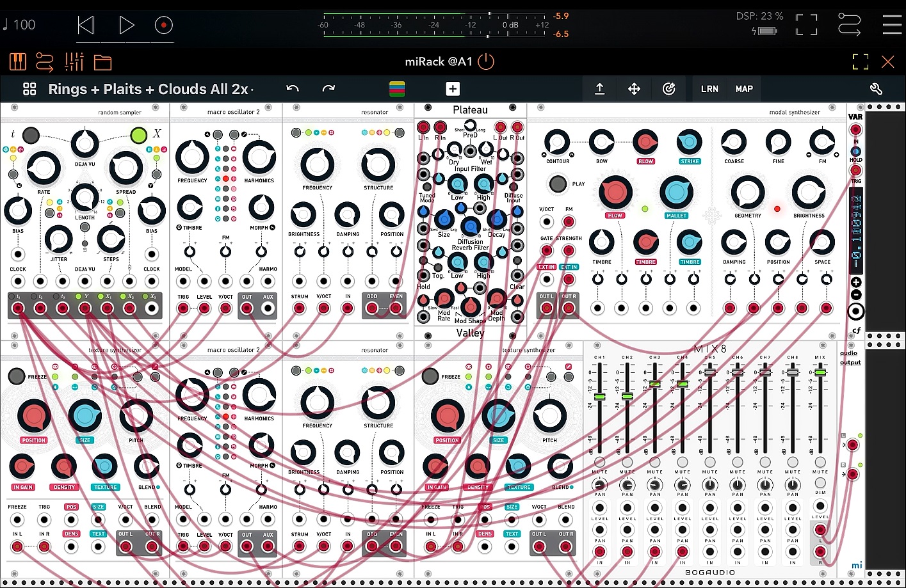The width and height of the screenshot is (906, 588).
Task: Mute channel CH2 on MIX8
Action: click(627, 462)
